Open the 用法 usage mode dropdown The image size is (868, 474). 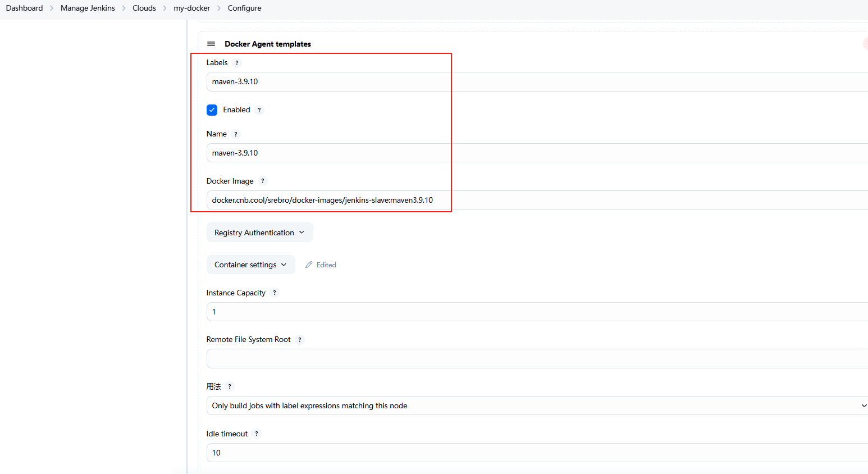click(536, 405)
